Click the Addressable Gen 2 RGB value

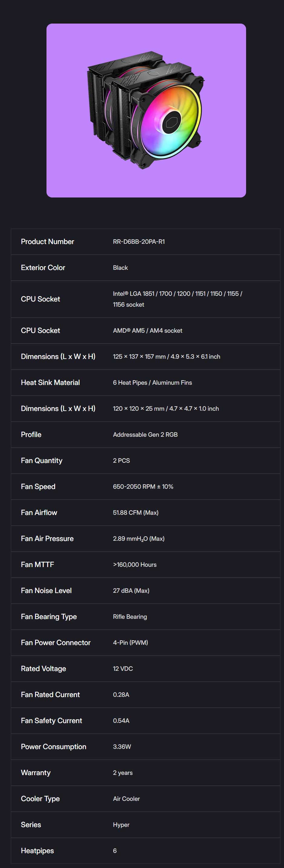pos(145,434)
